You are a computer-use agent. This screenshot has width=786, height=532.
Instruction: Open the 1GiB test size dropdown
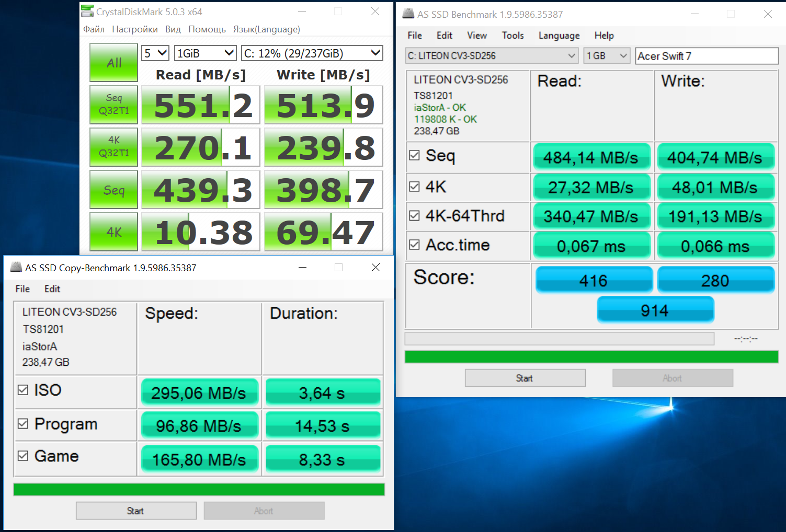click(206, 53)
